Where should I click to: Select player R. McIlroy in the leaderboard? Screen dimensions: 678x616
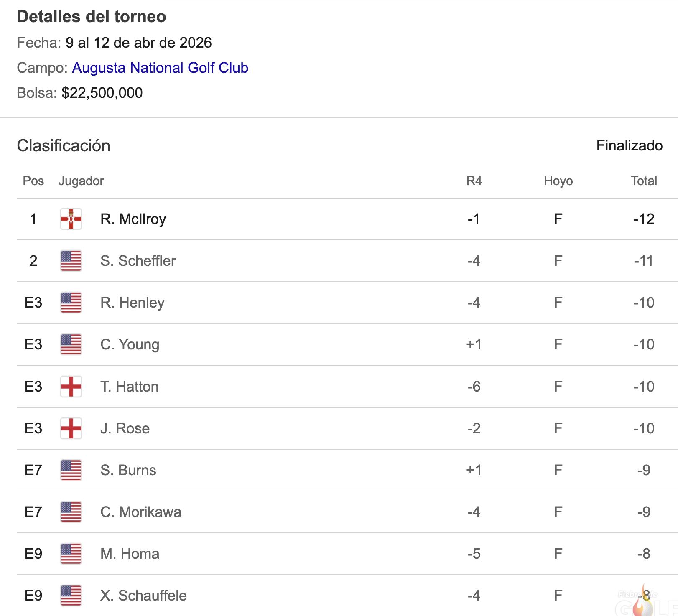pyautogui.click(x=133, y=219)
